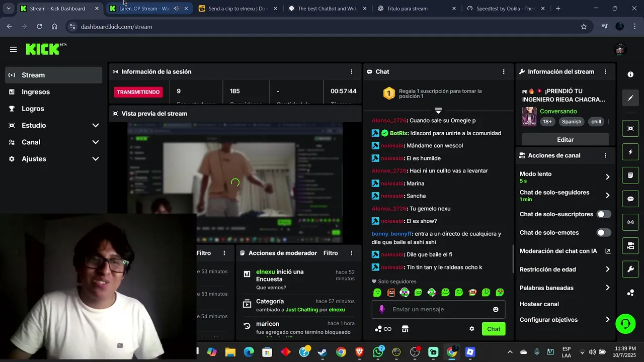Click the shop storefront icon below chat
Image resolution: width=644 pixels, height=362 pixels.
coord(405,329)
